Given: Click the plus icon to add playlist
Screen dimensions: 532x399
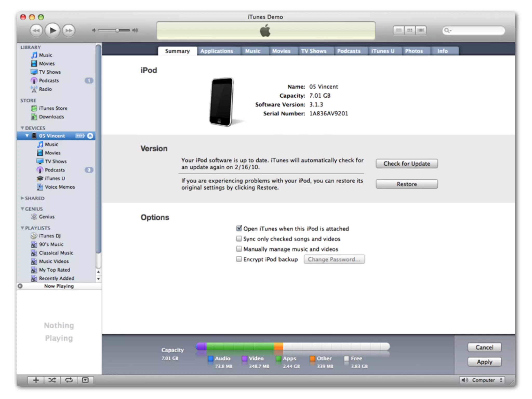Looking at the screenshot, I should pyautogui.click(x=36, y=380).
